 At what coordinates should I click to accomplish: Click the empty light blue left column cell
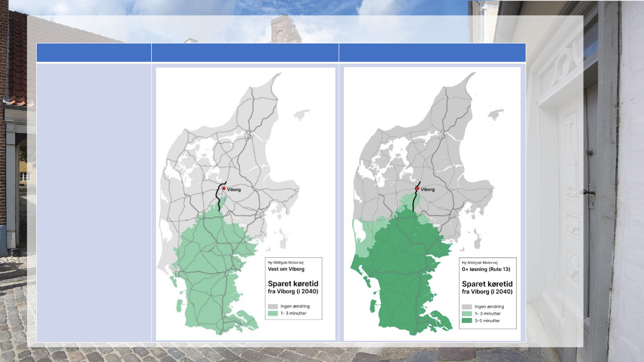pos(94,203)
